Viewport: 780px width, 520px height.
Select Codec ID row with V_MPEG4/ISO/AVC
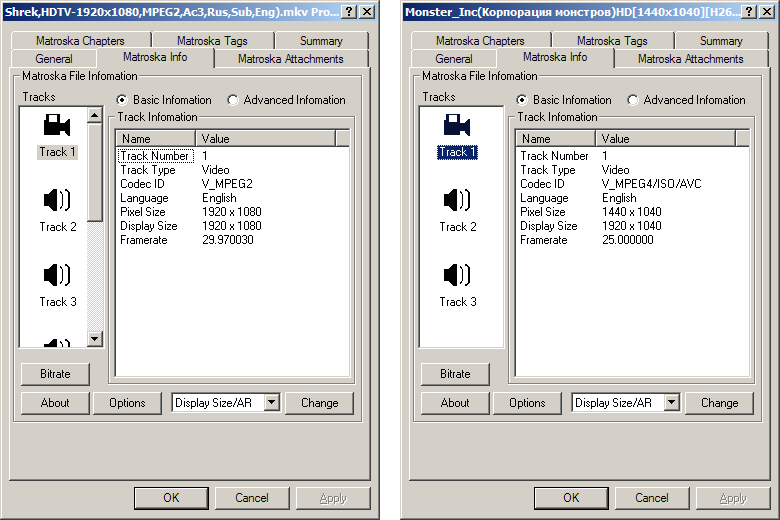[632, 184]
